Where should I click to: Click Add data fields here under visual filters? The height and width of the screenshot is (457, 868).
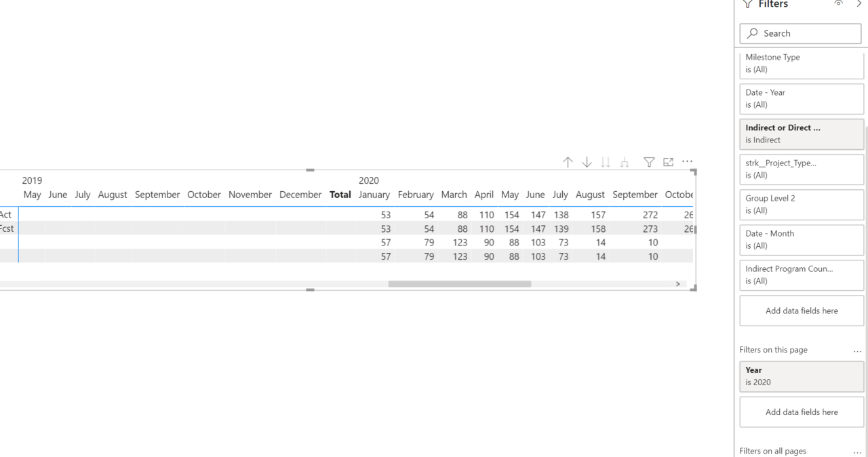coord(802,311)
